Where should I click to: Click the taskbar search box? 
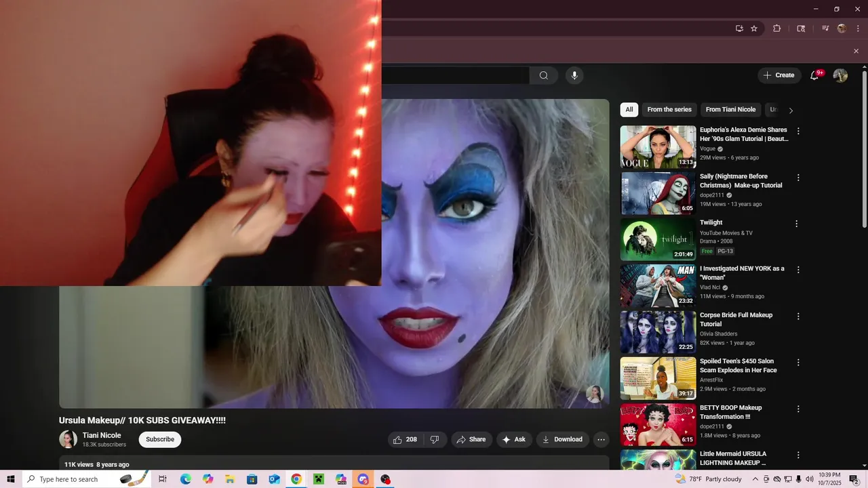click(87, 479)
